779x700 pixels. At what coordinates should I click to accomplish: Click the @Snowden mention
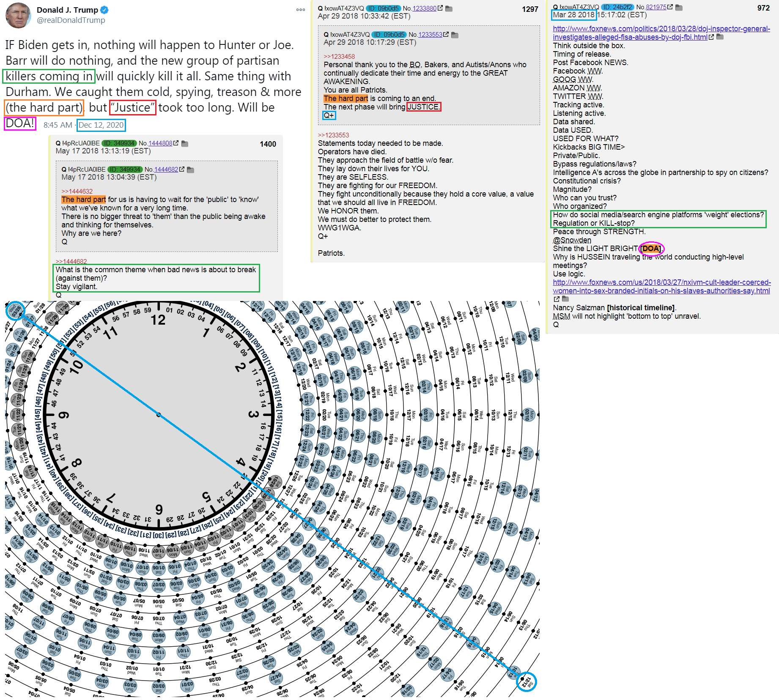(572, 240)
